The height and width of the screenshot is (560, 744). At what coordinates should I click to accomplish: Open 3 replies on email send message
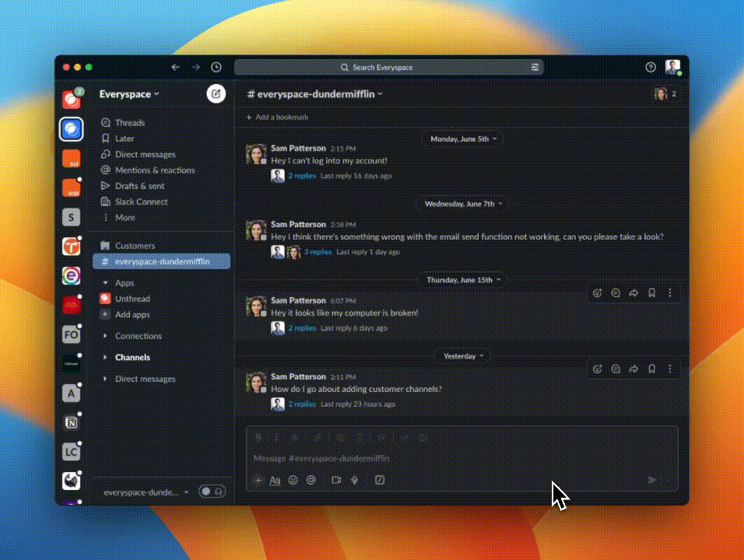pyautogui.click(x=318, y=252)
